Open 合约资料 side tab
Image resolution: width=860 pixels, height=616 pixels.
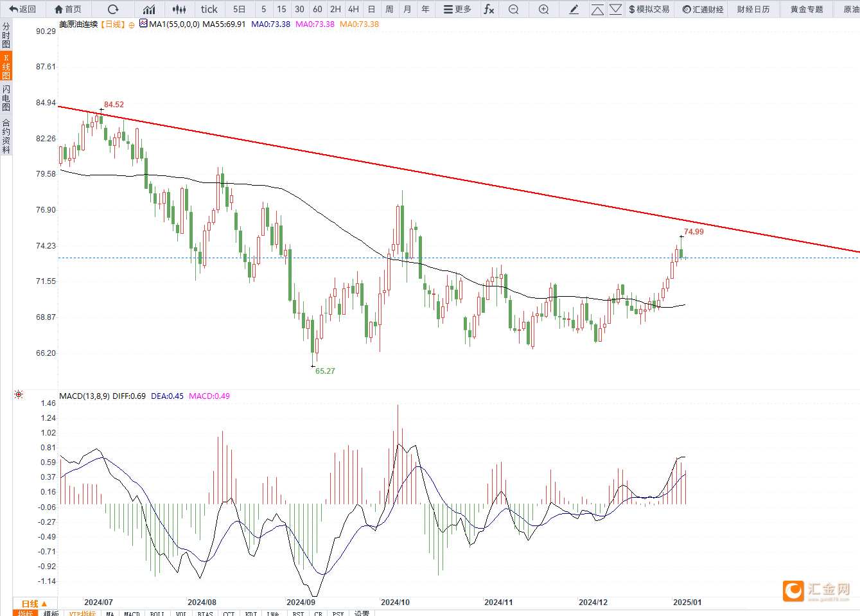(x=6, y=136)
